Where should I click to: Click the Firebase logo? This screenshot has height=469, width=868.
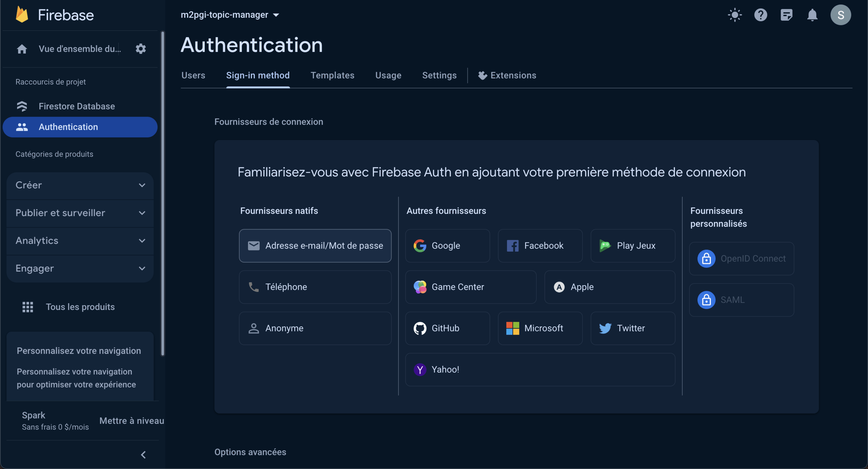(22, 15)
